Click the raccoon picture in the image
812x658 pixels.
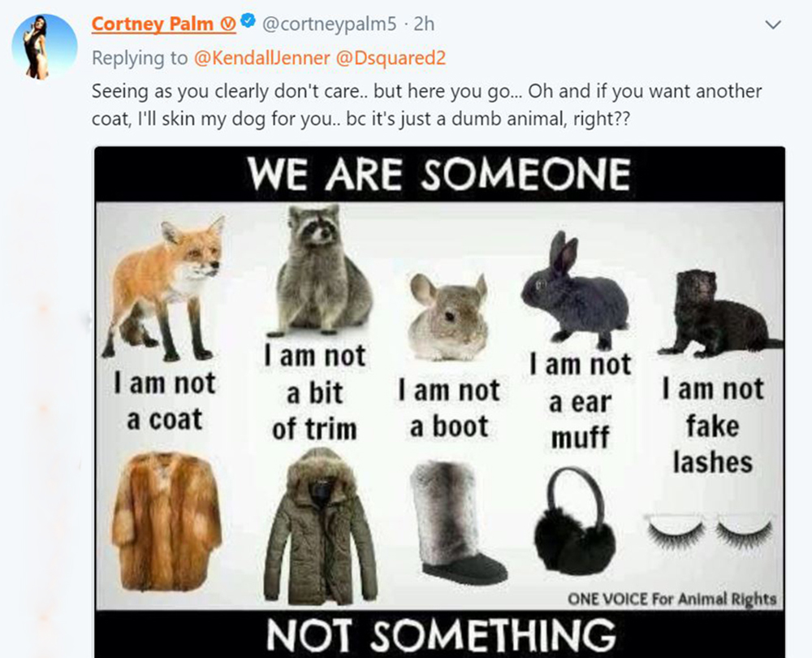(x=322, y=271)
